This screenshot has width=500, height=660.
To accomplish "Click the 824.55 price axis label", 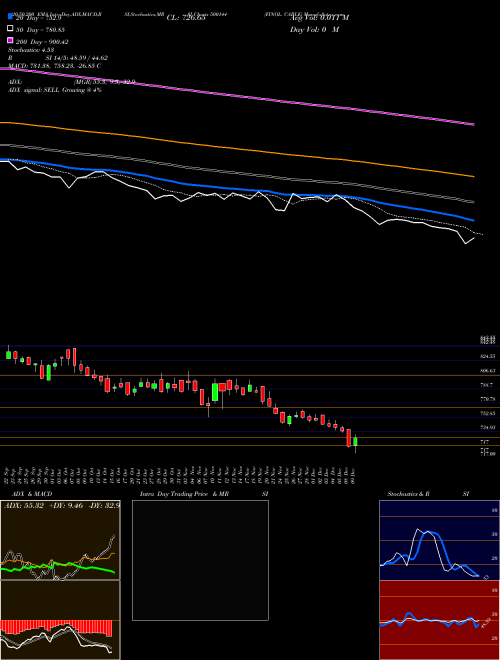I will [x=488, y=357].
